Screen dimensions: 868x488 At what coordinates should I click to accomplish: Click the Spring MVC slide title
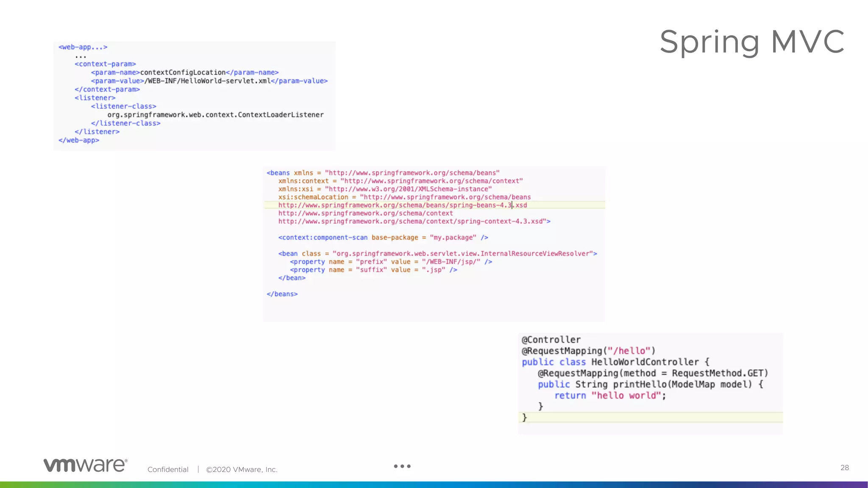click(752, 42)
